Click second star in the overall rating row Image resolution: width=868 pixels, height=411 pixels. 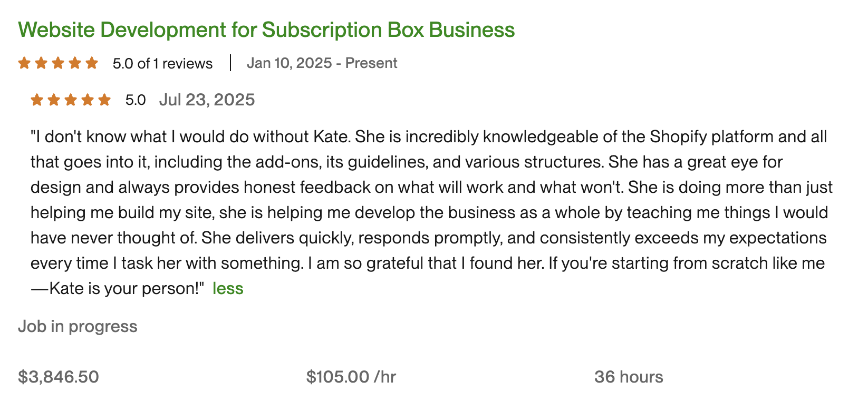[41, 63]
